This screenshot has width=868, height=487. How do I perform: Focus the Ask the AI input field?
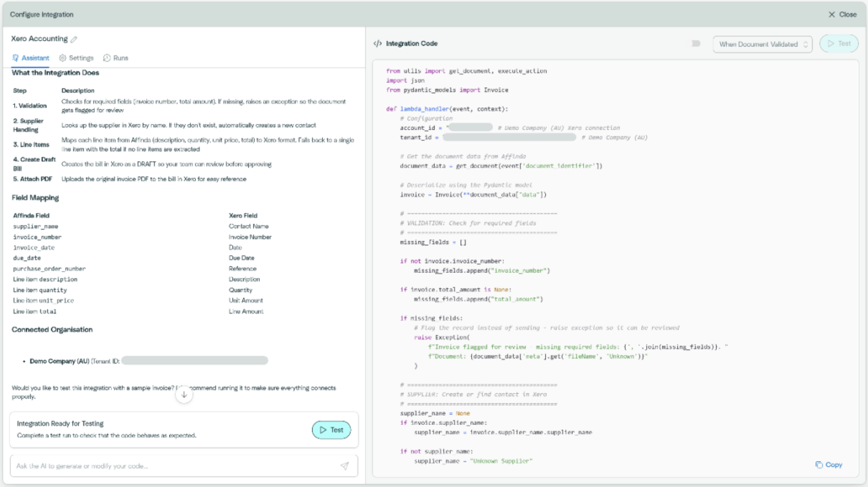pyautogui.click(x=172, y=466)
